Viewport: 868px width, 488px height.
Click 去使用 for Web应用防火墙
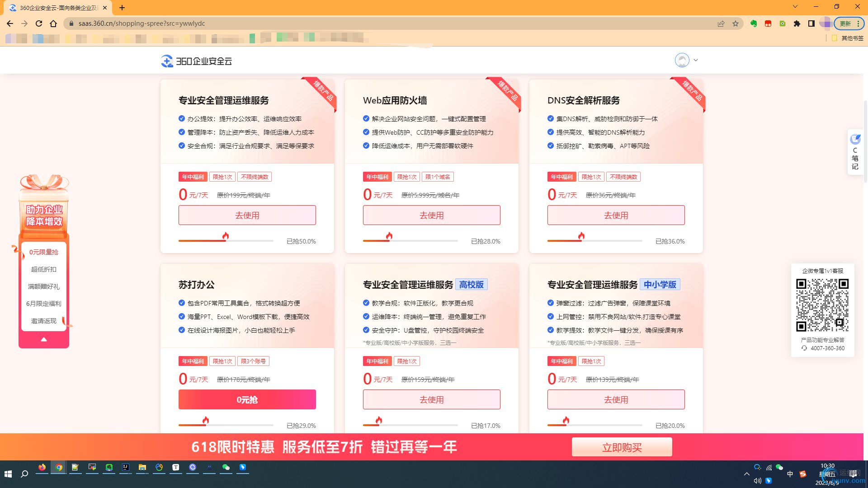click(432, 215)
